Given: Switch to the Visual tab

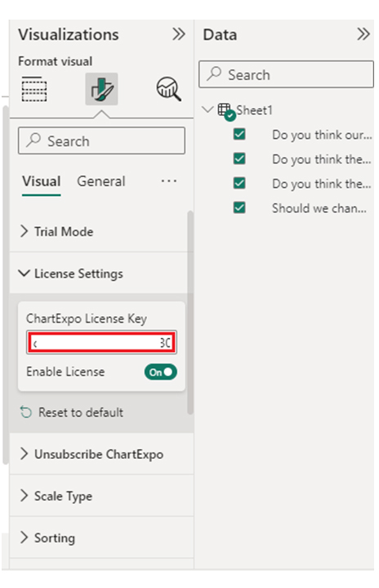Looking at the screenshot, I should [x=42, y=181].
